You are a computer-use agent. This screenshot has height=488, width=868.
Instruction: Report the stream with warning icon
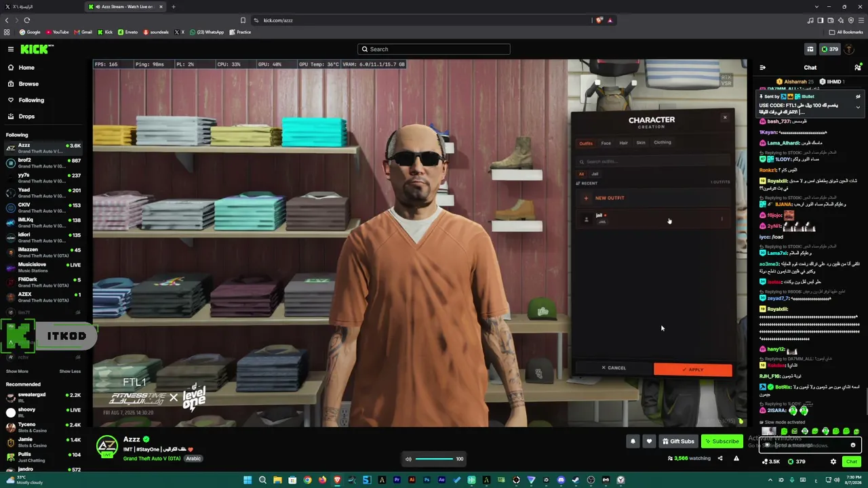pyautogui.click(x=736, y=458)
